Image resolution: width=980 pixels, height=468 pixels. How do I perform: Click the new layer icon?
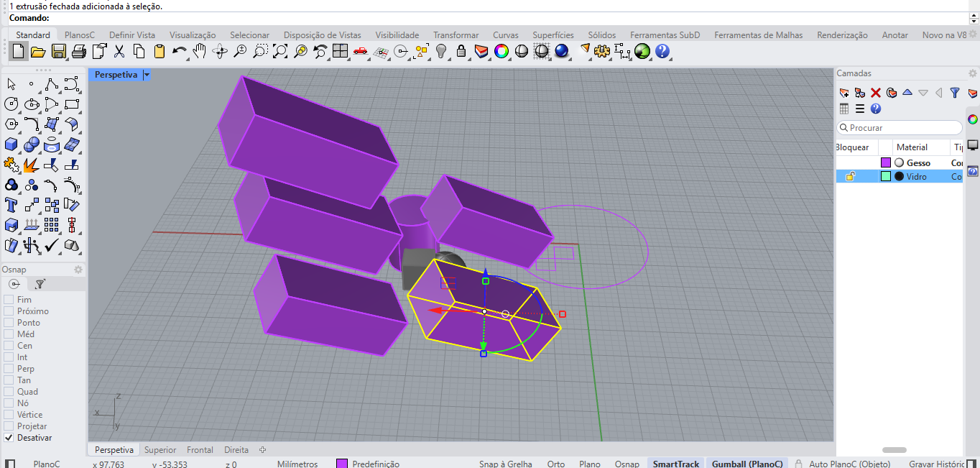(844, 93)
